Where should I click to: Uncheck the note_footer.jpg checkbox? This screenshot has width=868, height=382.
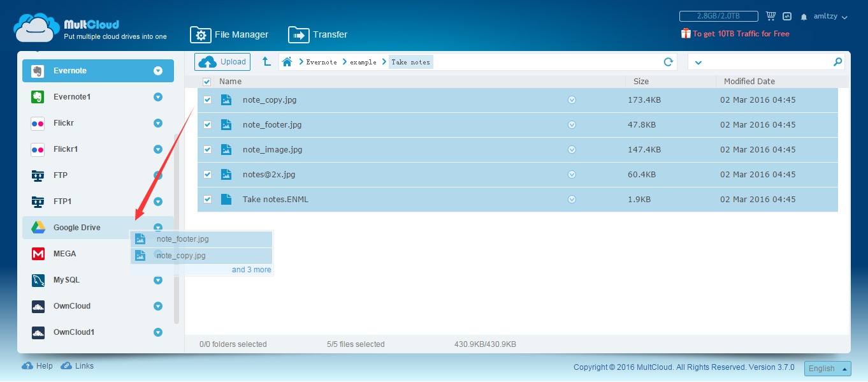pos(207,125)
